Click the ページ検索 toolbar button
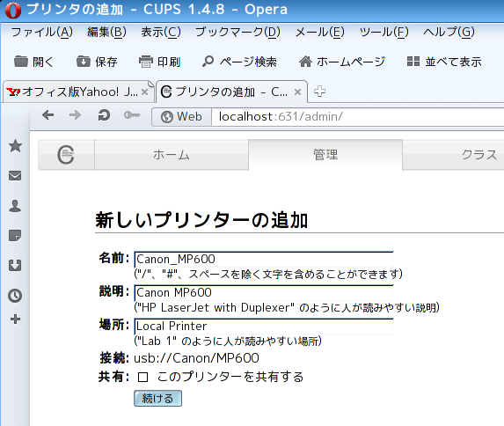The image size is (504, 426). (239, 62)
